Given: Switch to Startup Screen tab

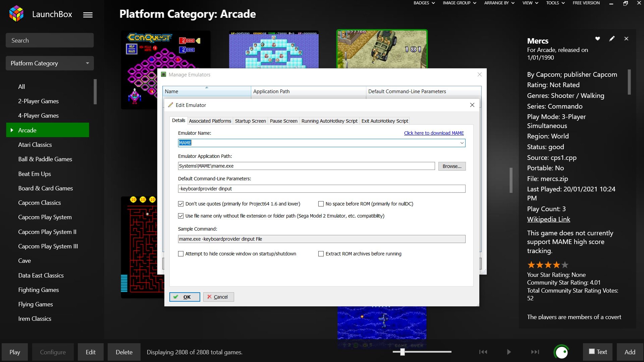Looking at the screenshot, I should point(250,121).
